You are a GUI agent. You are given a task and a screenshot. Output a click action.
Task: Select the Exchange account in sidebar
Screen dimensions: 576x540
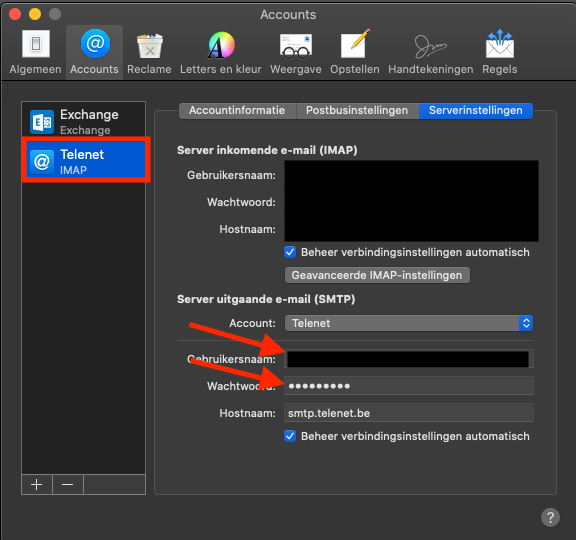(84, 121)
